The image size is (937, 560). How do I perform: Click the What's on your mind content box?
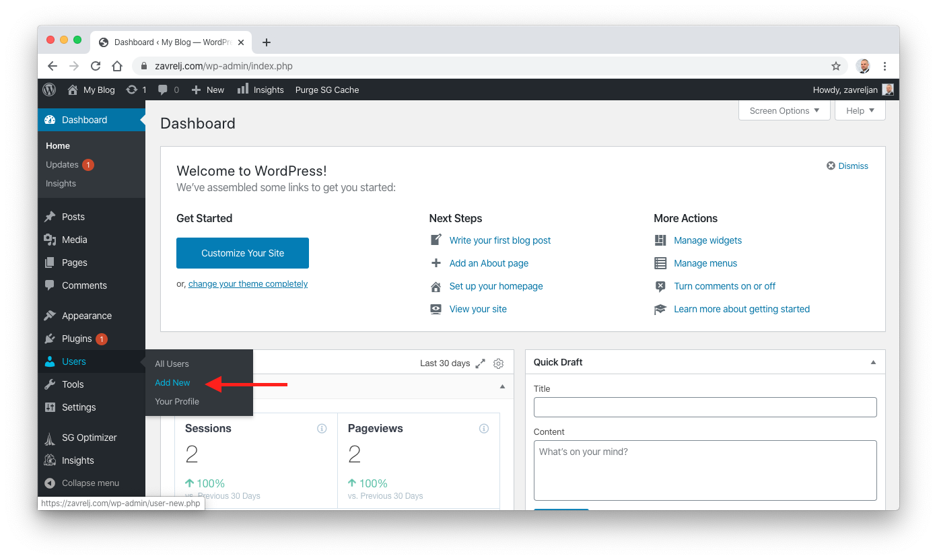click(705, 470)
